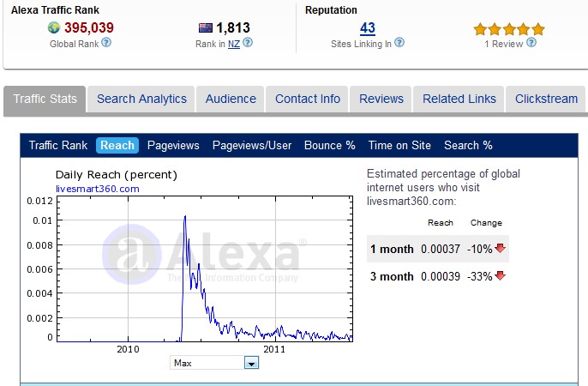Image resolution: width=588 pixels, height=386 pixels.
Task: Follow the NZ country link
Action: click(234, 45)
